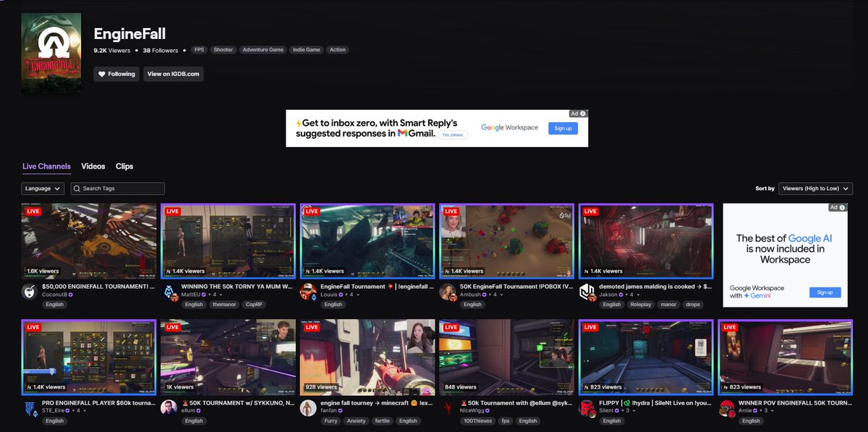This screenshot has height=432, width=868.
Task: Select the Action category tag
Action: point(337,50)
